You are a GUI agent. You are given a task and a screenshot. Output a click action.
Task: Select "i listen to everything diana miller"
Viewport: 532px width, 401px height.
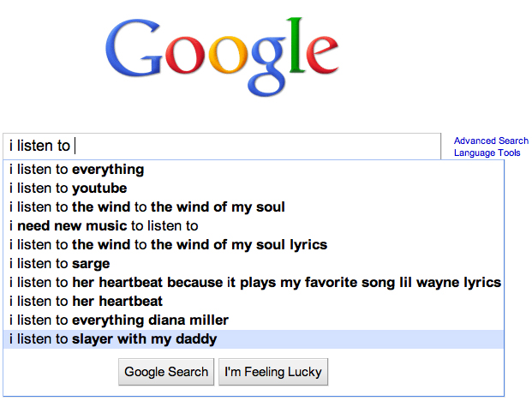[x=119, y=320]
